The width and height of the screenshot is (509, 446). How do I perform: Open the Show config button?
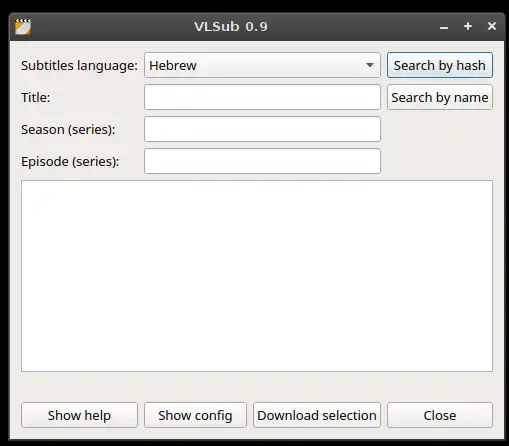195,415
